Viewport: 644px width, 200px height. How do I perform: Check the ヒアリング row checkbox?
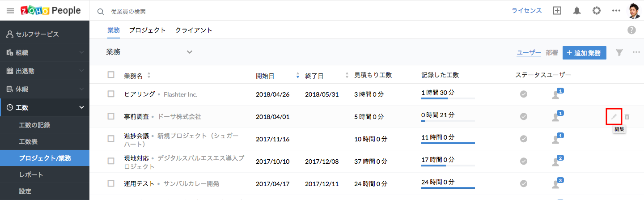coord(111,94)
